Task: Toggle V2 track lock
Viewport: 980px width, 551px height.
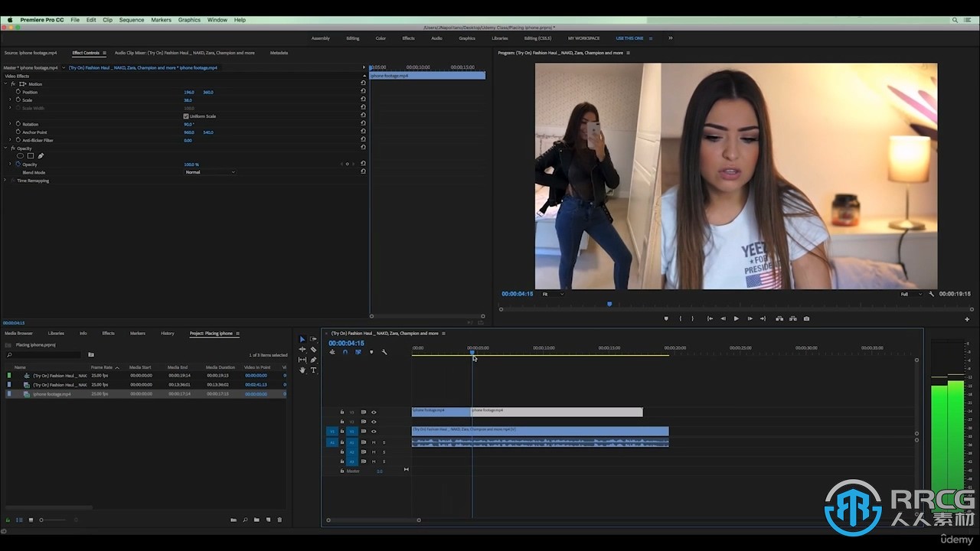Action: (342, 422)
